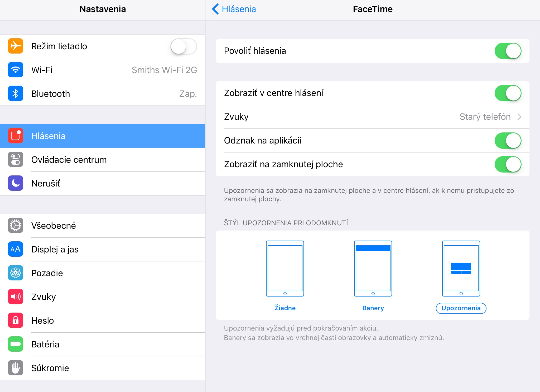This screenshot has width=540, height=392.
Task: Toggle Zobraziť v centre hlásení switch
Action: click(x=508, y=93)
